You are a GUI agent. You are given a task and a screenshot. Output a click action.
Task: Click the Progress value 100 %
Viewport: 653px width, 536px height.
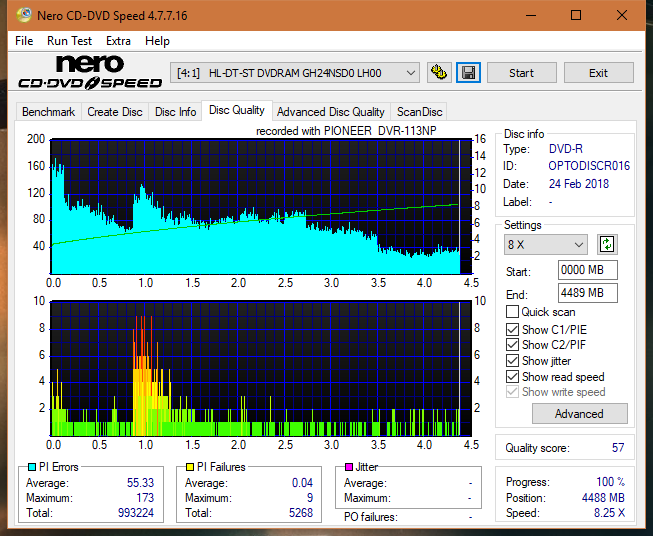pos(611,482)
